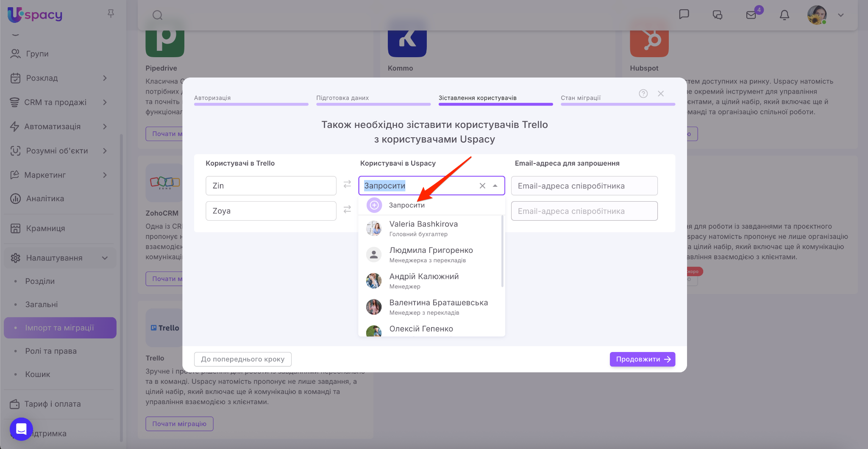Open the chat bubble icon
The width and height of the screenshot is (868, 449).
684,14
